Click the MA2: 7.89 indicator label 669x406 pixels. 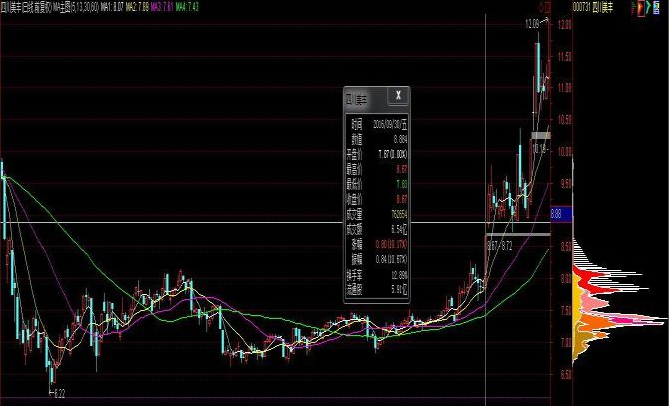[x=137, y=7]
